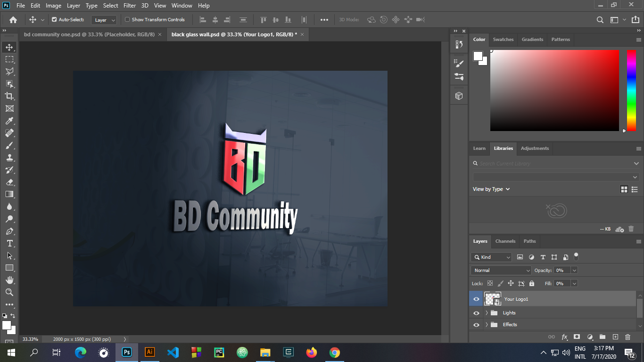The width and height of the screenshot is (644, 362).
Task: Open the Layer menu
Action: coord(74,6)
